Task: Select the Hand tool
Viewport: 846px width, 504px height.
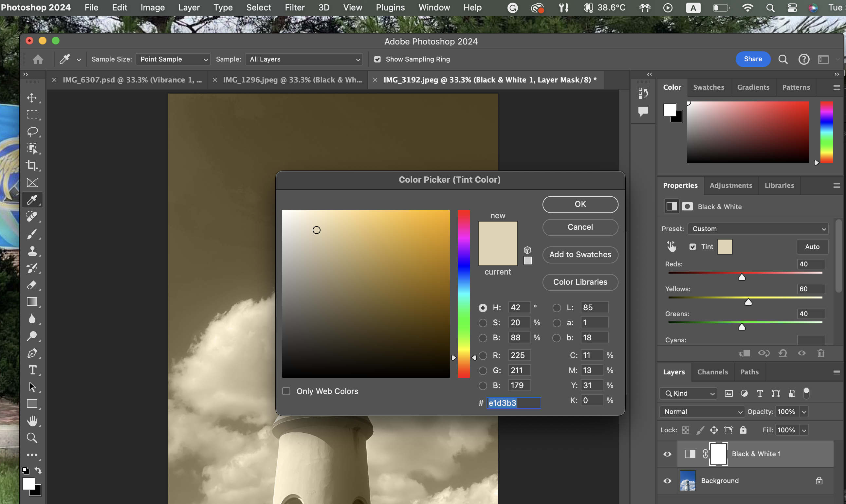Action: coord(32,421)
